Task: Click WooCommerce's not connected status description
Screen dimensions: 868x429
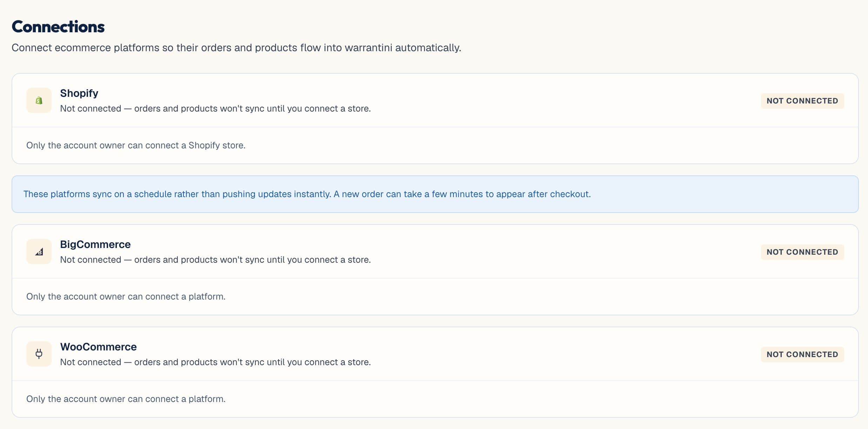Action: (x=215, y=362)
